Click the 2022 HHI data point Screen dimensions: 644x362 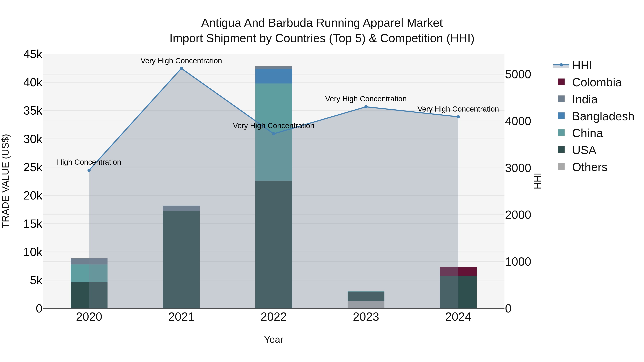[x=274, y=134]
